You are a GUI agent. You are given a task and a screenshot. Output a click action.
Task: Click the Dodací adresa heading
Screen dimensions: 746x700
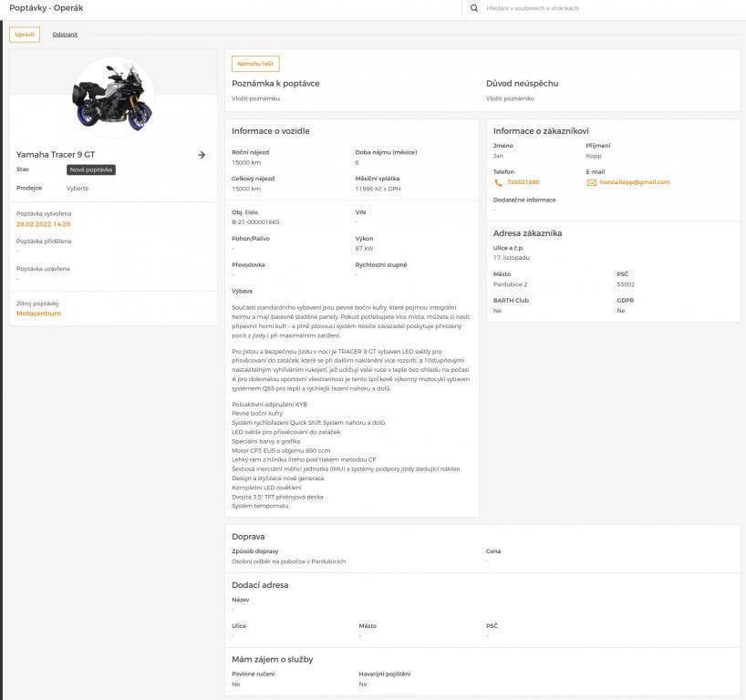pyautogui.click(x=260, y=585)
